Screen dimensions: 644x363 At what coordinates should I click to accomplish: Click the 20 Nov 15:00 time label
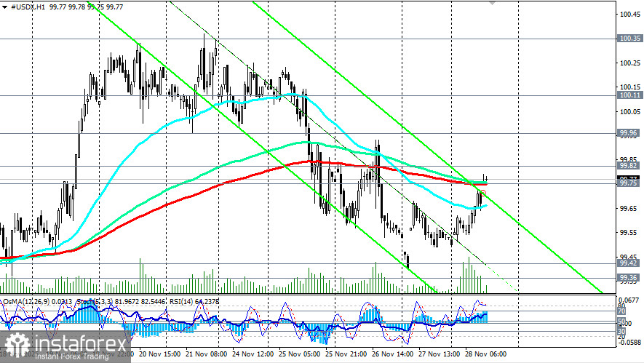160,354
